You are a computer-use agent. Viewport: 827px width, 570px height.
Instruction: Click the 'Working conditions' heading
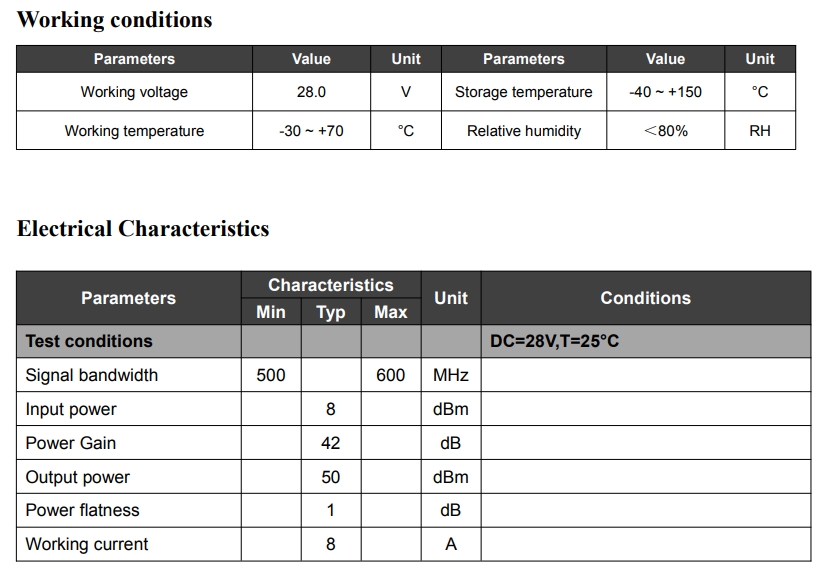[x=115, y=20]
